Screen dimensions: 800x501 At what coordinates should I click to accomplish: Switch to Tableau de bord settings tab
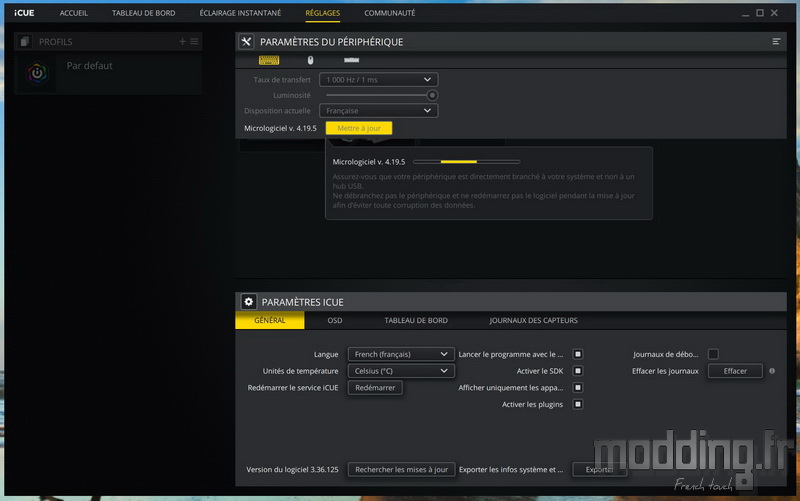point(416,320)
